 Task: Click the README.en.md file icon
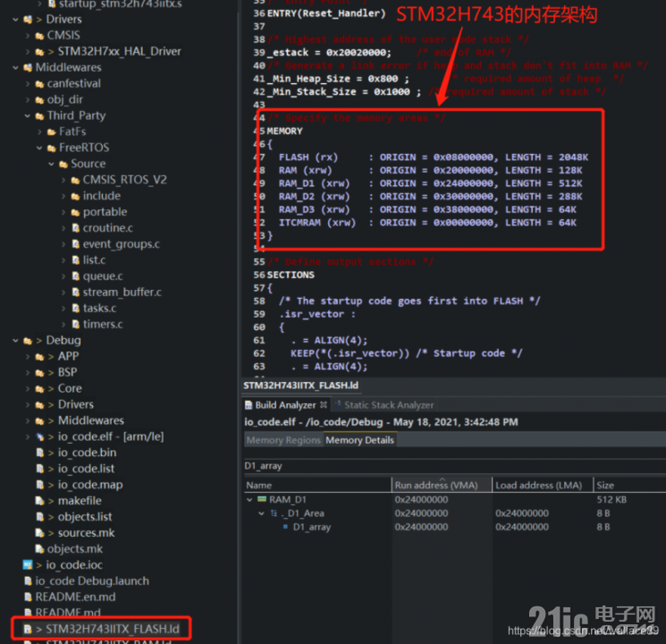[28, 597]
